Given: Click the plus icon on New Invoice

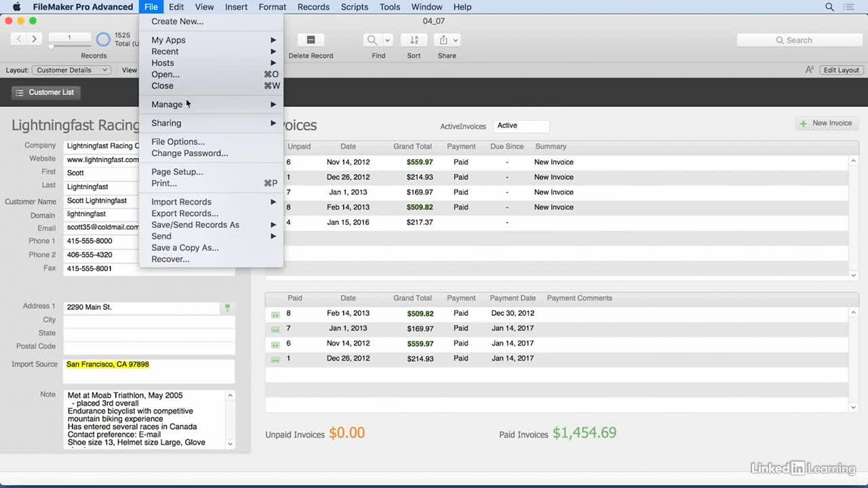Looking at the screenshot, I should [804, 123].
